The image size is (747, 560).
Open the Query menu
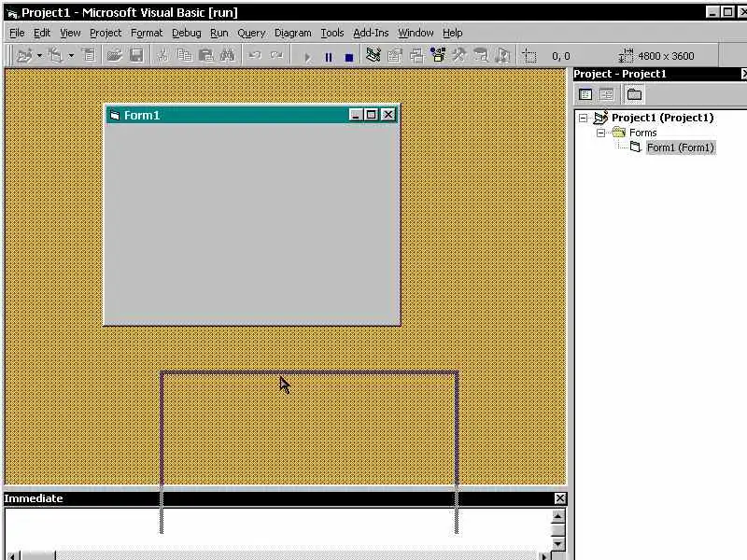[251, 33]
